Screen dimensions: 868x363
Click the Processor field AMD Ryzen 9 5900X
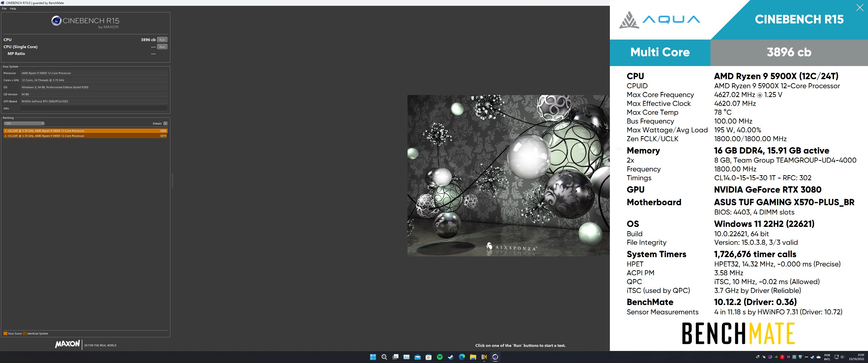pos(94,73)
